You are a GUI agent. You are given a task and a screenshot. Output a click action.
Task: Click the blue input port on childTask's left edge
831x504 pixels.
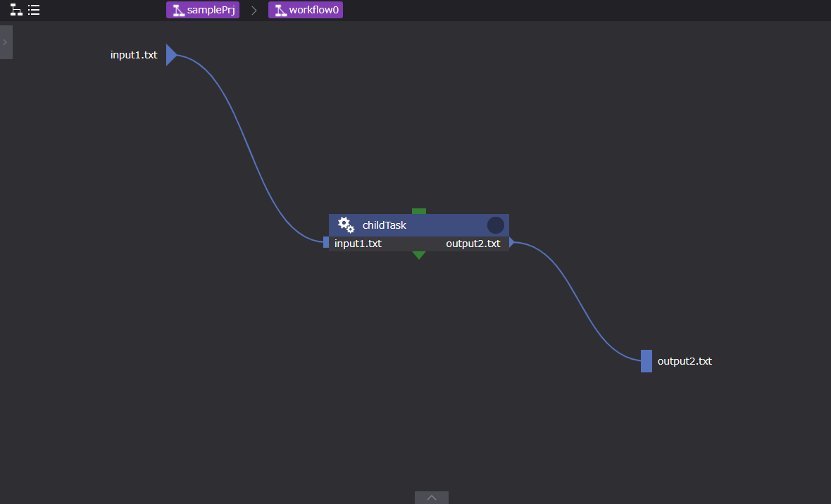[x=326, y=243]
